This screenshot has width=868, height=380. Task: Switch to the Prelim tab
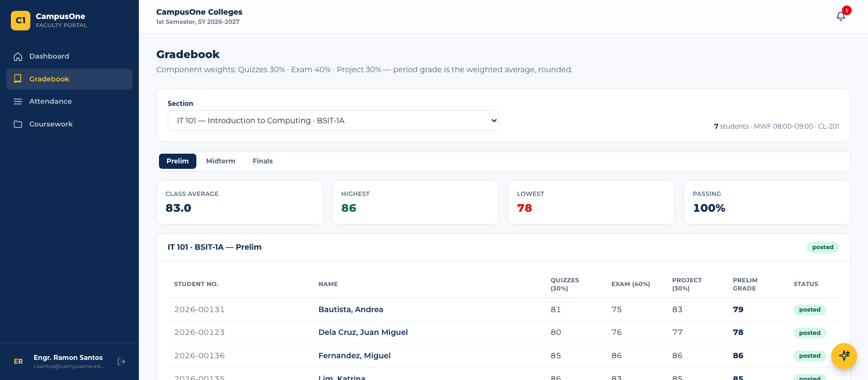(177, 161)
